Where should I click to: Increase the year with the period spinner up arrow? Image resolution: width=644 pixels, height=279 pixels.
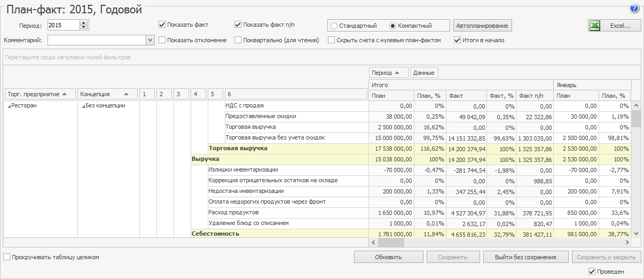click(x=83, y=22)
